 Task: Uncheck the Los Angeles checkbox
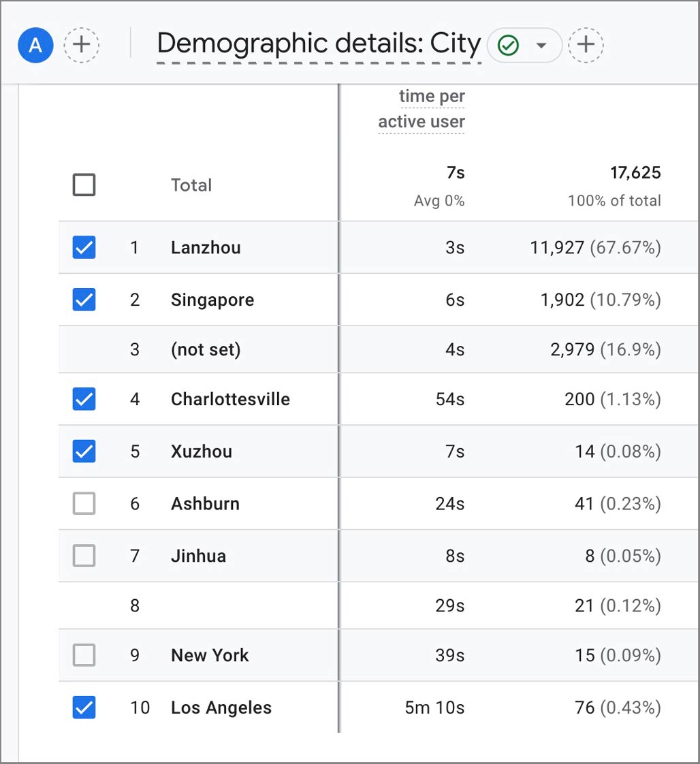click(x=84, y=708)
